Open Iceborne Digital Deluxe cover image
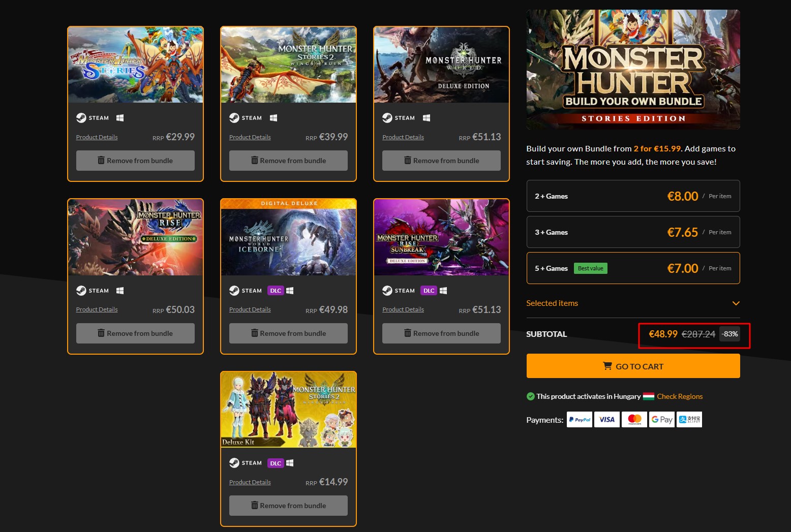Viewport: 791px width, 532px height. pyautogui.click(x=288, y=237)
